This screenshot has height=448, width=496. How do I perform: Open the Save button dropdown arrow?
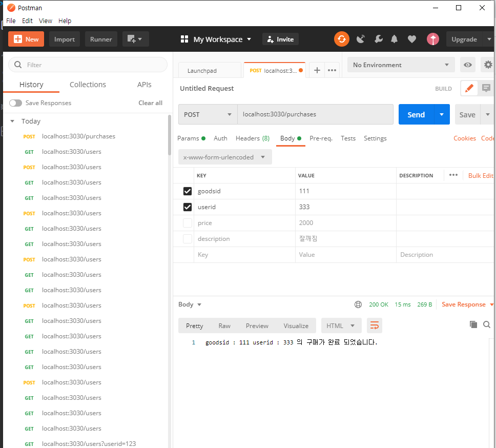click(x=487, y=114)
